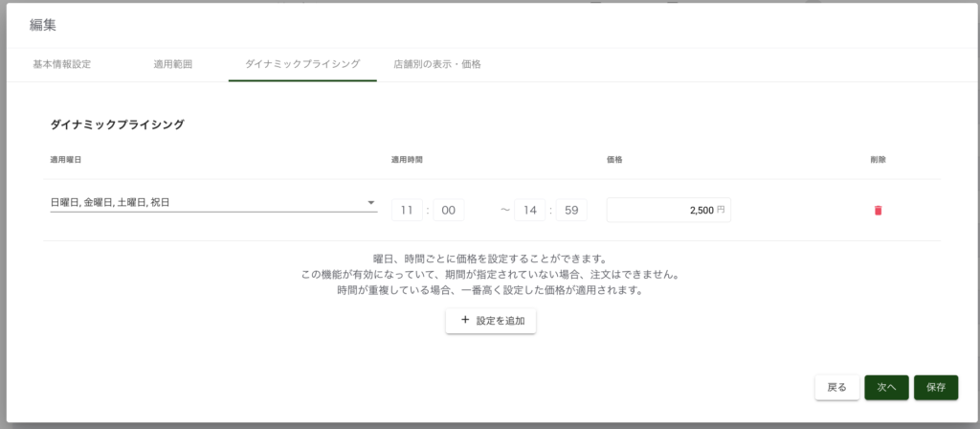The width and height of the screenshot is (980, 429).
Task: Click the 次へ button
Action: coord(886,388)
